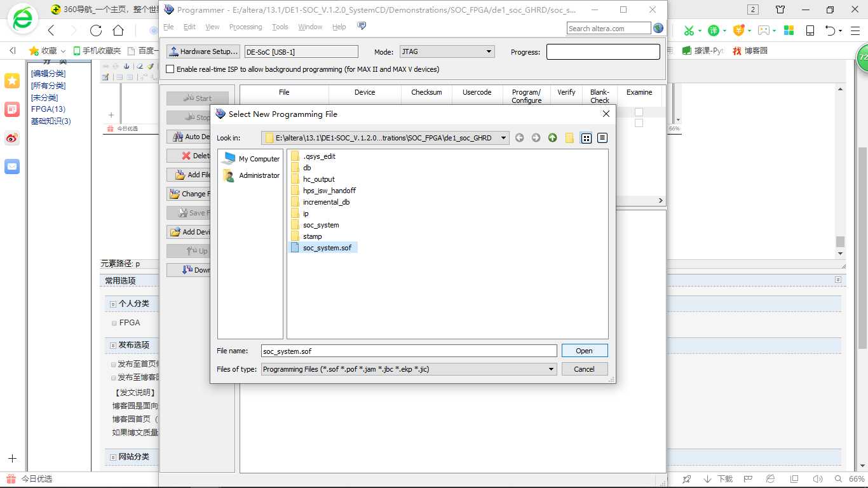
Task: Collapse the 发布选项 section
Action: [112, 346]
